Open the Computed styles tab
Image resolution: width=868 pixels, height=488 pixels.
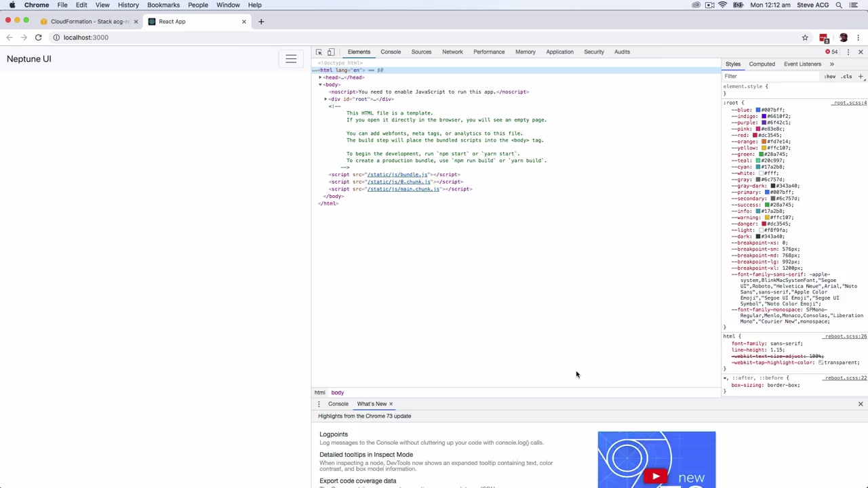(762, 64)
